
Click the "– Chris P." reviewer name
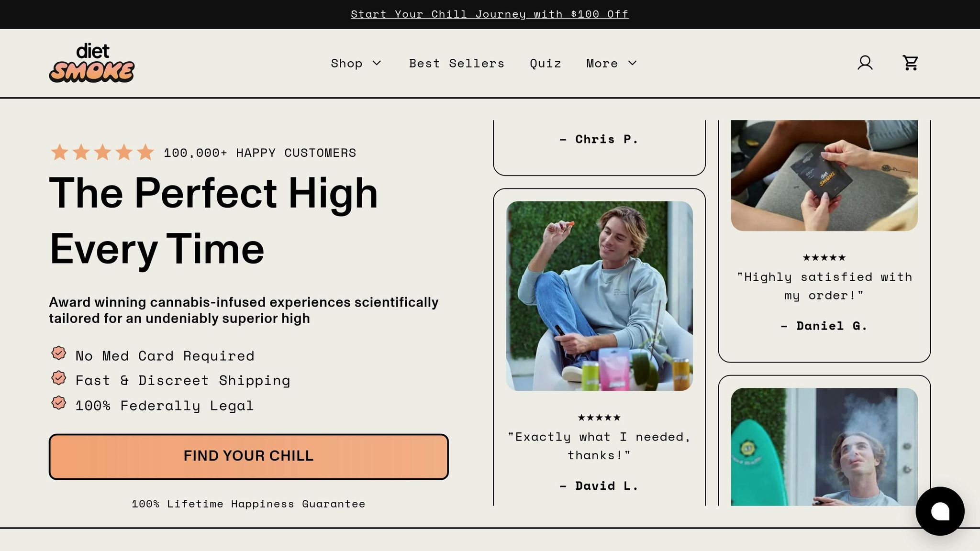599,139
